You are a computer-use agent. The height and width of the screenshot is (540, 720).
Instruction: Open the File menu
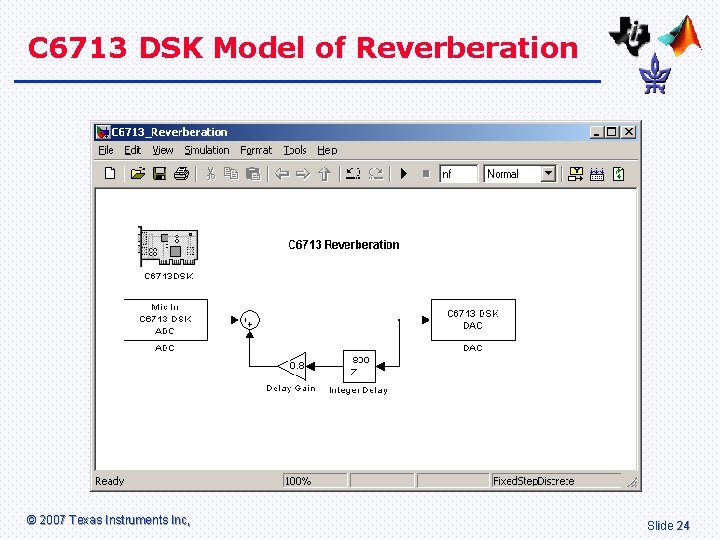(x=106, y=150)
